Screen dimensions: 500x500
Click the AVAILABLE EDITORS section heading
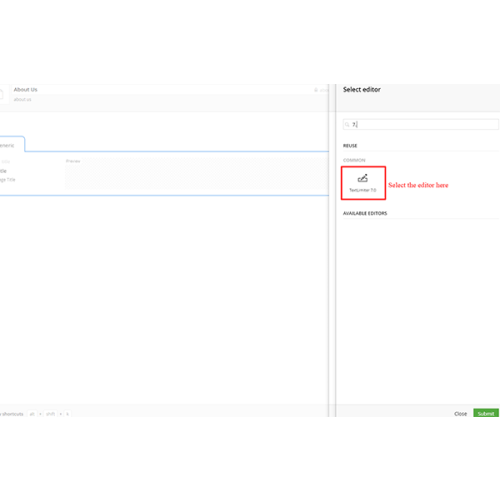click(x=365, y=213)
